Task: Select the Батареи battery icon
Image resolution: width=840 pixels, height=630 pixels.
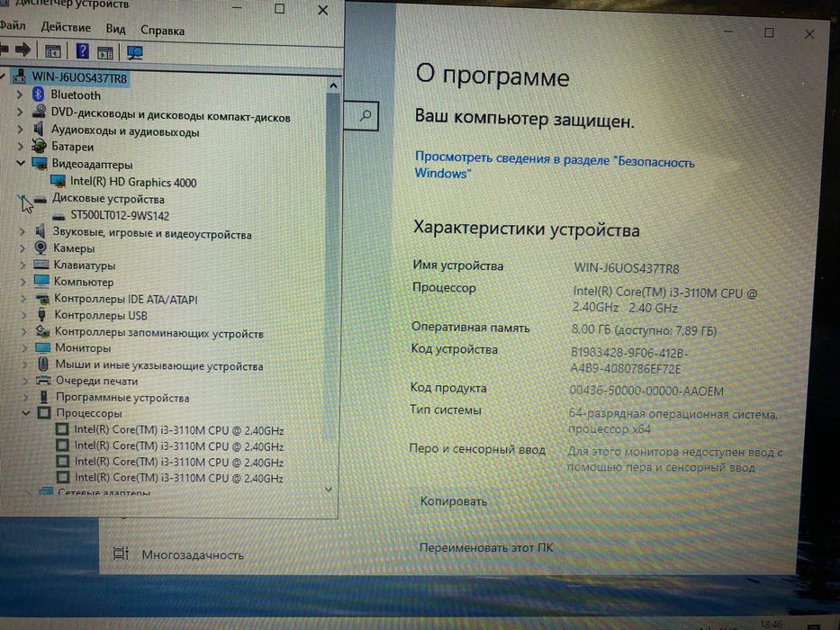Action: click(39, 145)
